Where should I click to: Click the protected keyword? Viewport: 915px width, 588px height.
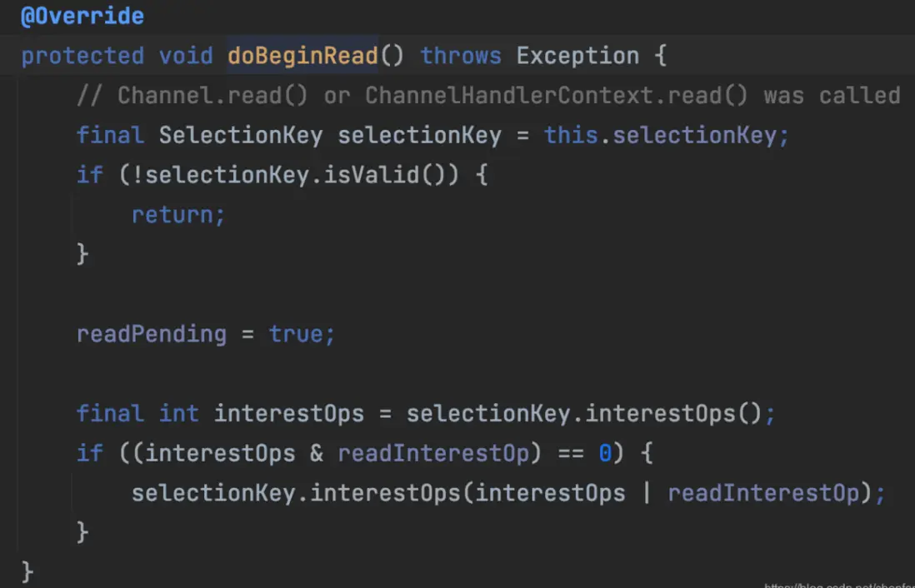82,56
